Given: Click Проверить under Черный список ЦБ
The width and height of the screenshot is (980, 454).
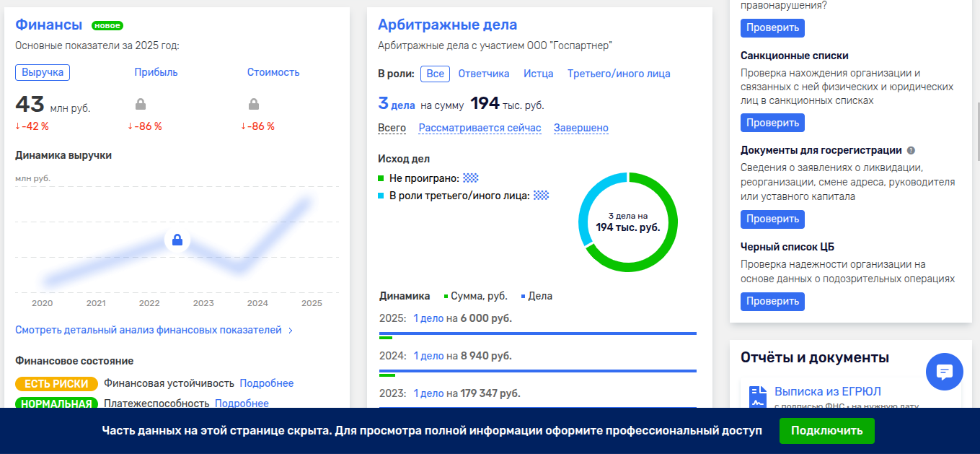Looking at the screenshot, I should click(x=772, y=302).
